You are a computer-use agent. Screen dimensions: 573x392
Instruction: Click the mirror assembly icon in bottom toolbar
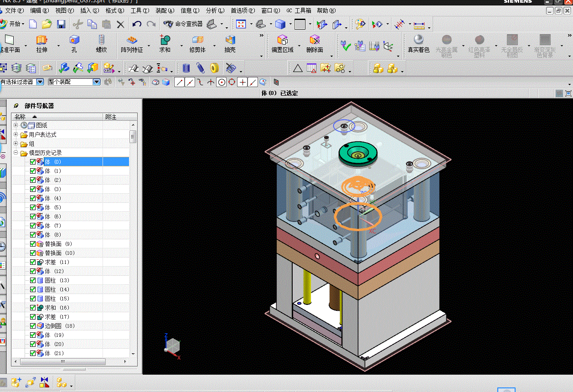pyautogui.click(x=44, y=382)
